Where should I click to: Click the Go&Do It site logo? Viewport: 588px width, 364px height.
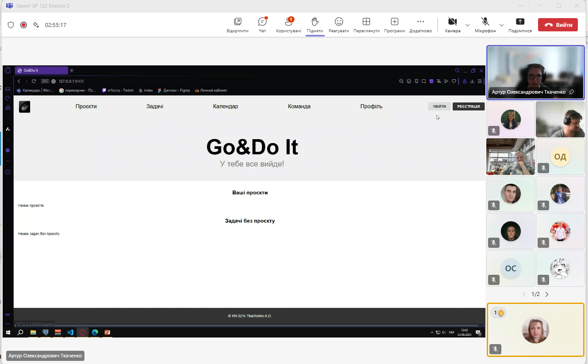(25, 107)
